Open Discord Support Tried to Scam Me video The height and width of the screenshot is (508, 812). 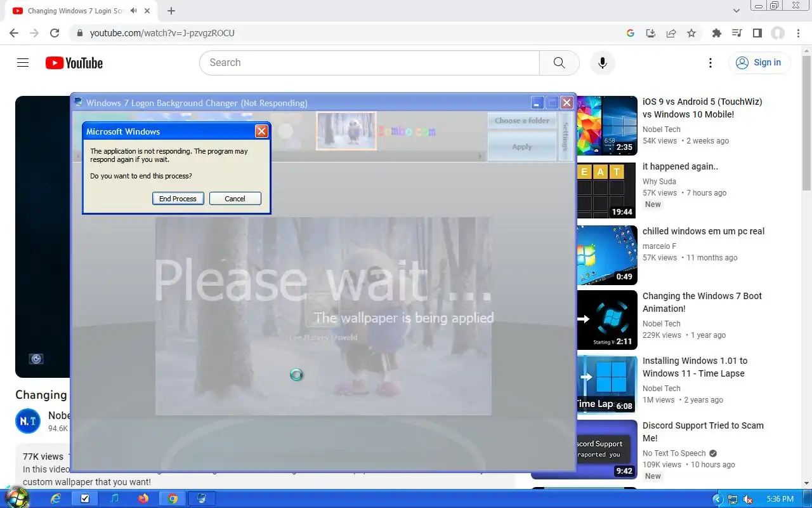pos(703,432)
